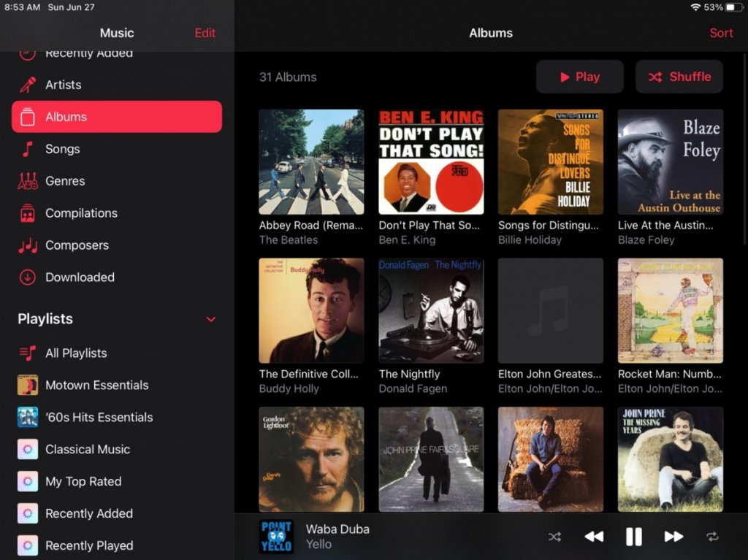Click the Compilations icon
This screenshot has width=748, height=560.
click(28, 213)
